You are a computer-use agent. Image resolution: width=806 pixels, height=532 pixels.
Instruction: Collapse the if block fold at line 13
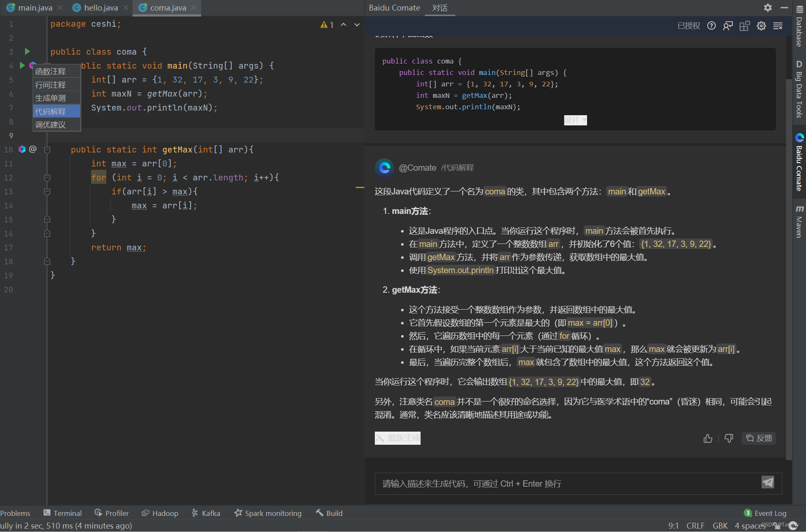47,191
